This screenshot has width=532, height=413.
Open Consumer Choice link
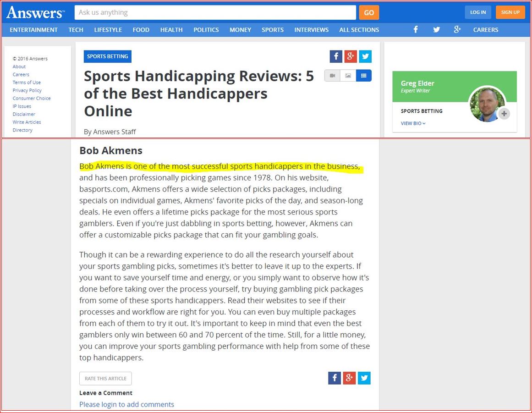pyautogui.click(x=32, y=98)
